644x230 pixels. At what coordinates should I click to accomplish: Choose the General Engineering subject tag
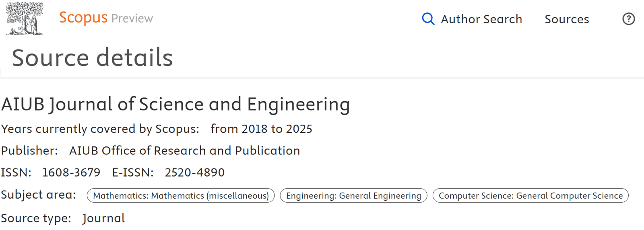click(x=353, y=195)
